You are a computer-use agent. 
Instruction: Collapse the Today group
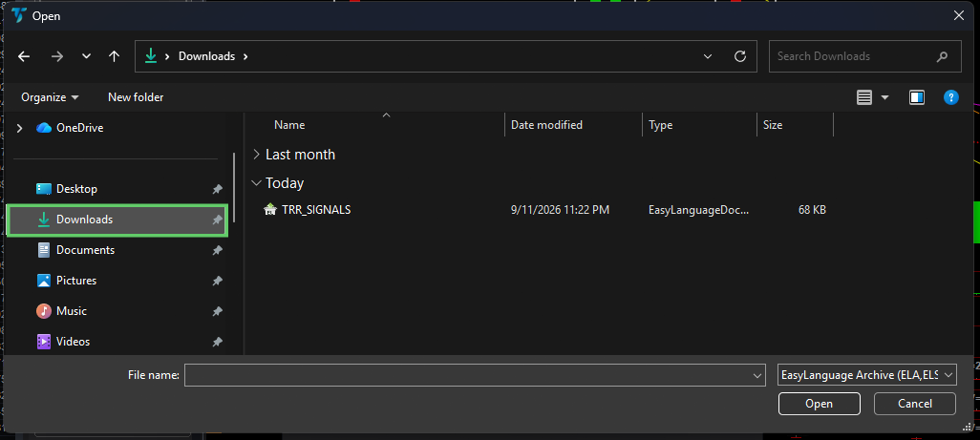pyautogui.click(x=256, y=183)
